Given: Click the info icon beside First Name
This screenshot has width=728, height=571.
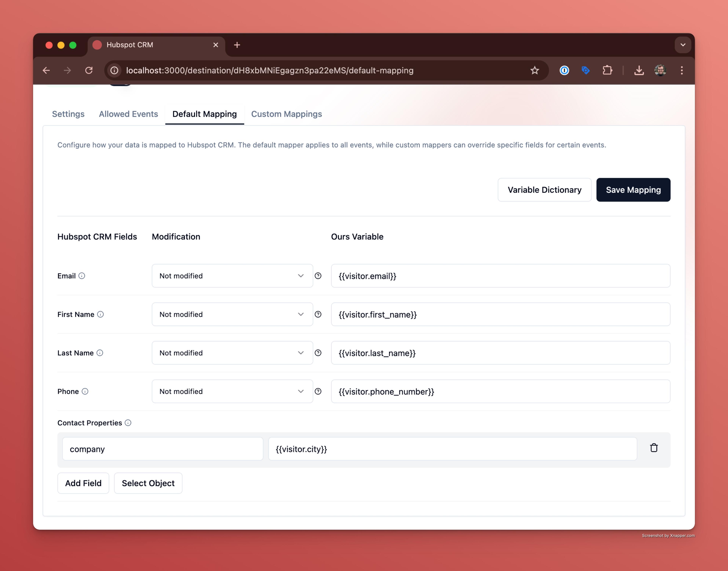Looking at the screenshot, I should coord(100,314).
